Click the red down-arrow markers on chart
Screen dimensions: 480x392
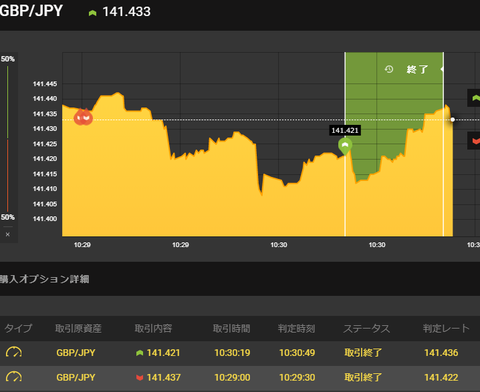pyautogui.click(x=83, y=117)
